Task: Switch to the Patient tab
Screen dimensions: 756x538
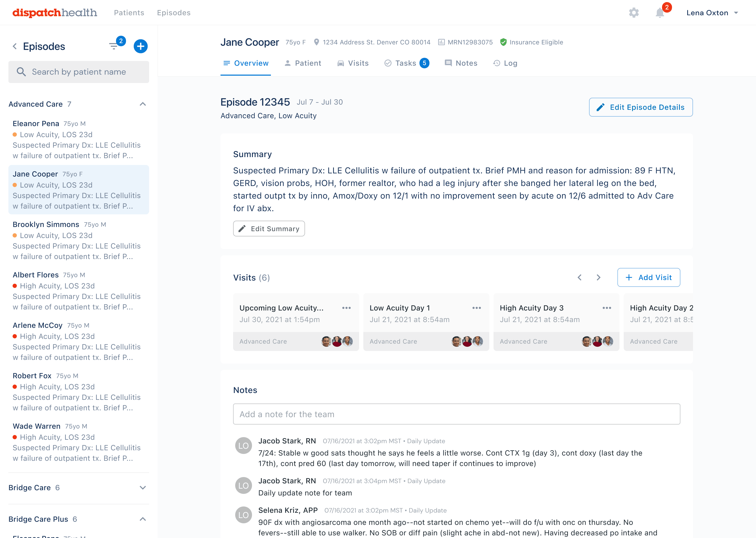Action: [303, 63]
